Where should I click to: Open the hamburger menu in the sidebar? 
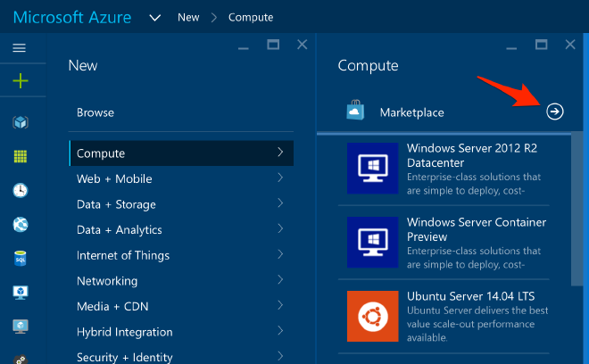point(19,47)
